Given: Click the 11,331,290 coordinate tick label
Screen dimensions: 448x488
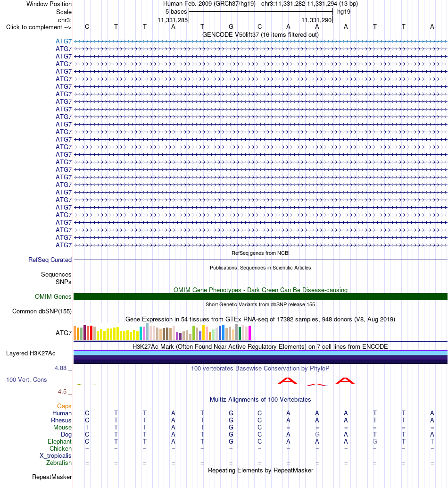Looking at the screenshot, I should click(x=316, y=20).
